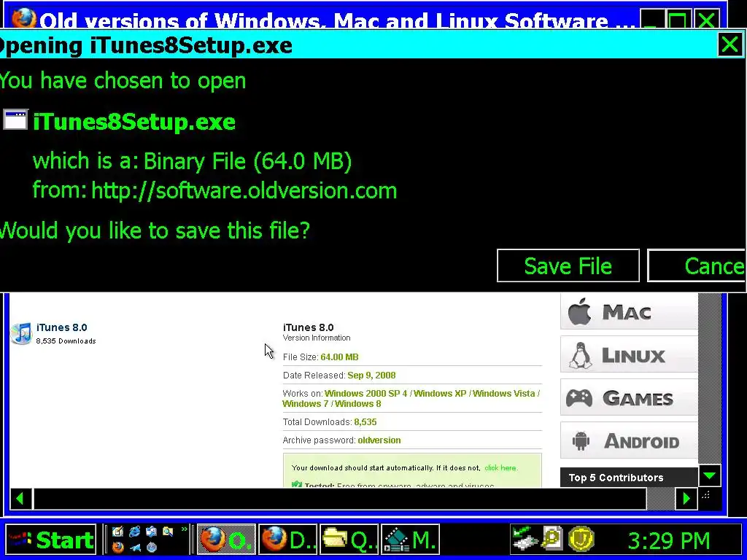The height and width of the screenshot is (560, 747).
Task: Click '8,535 Downloads' text under iTunes 8.0
Action: click(66, 341)
